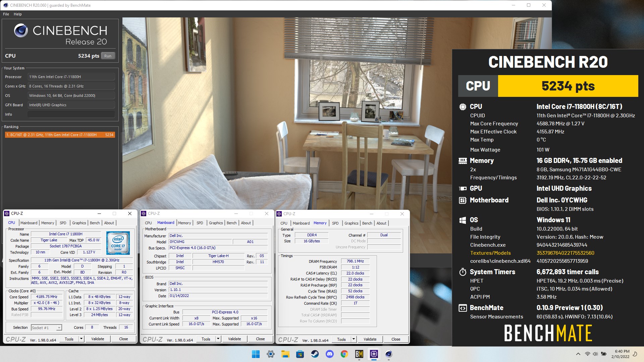This screenshot has width=644, height=362.
Task: Click first CPU-Z window title icon
Action: click(x=7, y=214)
